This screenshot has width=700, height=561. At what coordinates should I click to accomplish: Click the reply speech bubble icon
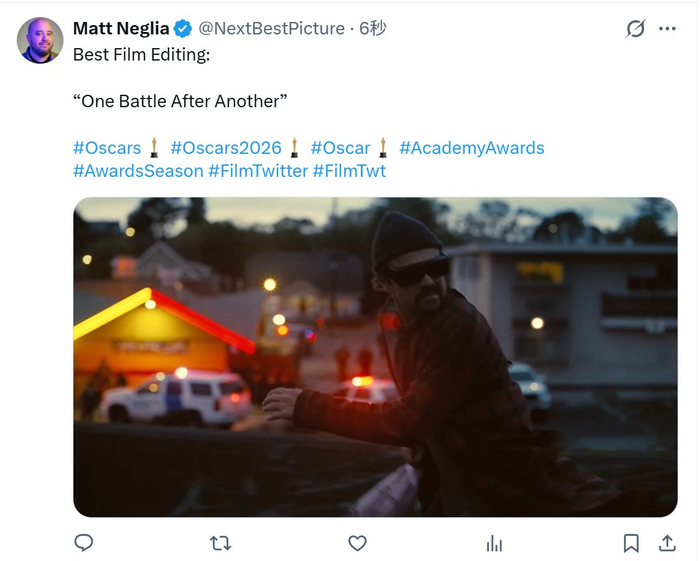click(84, 543)
